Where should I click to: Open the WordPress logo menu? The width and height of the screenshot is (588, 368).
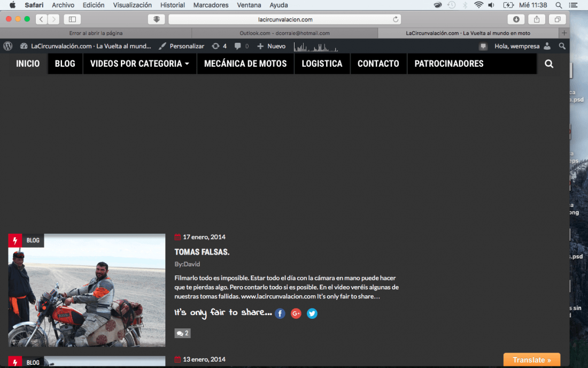click(x=8, y=46)
